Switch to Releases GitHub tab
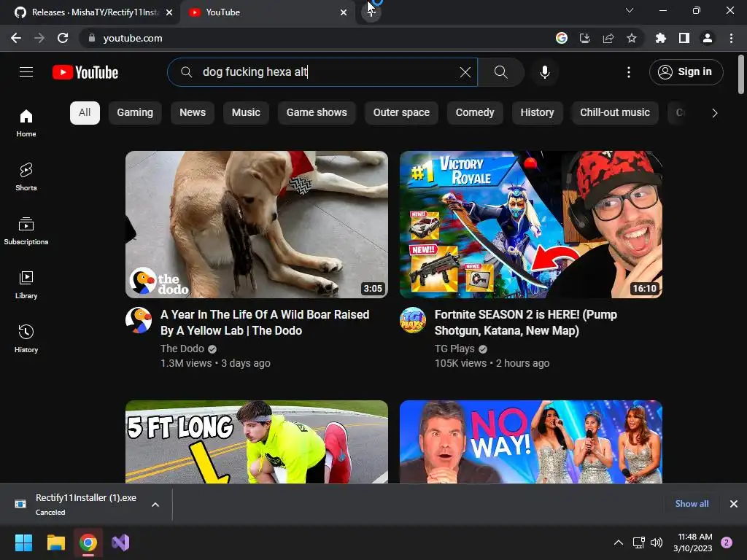 point(89,12)
